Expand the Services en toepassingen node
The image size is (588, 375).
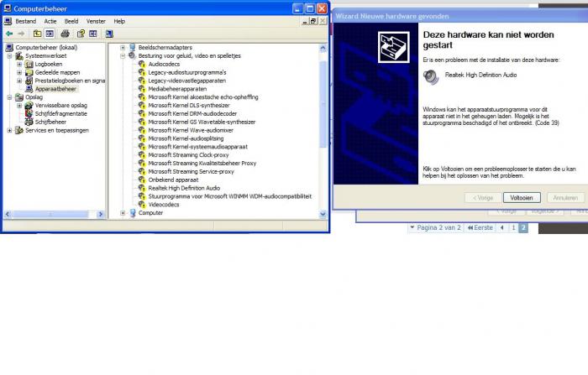click(9, 130)
